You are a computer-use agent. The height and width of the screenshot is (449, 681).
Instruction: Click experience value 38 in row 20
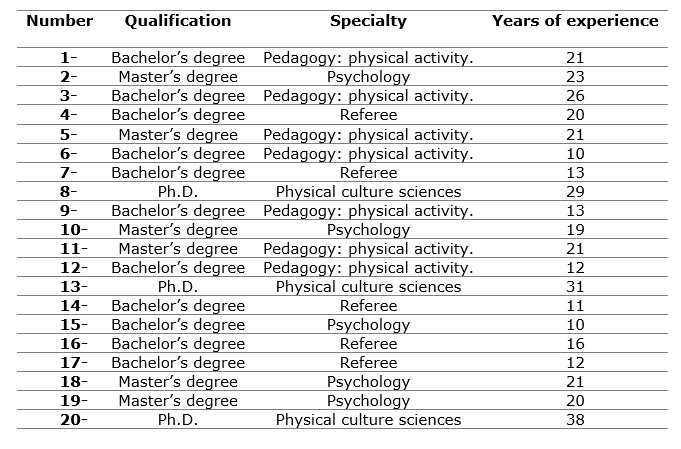coord(575,419)
